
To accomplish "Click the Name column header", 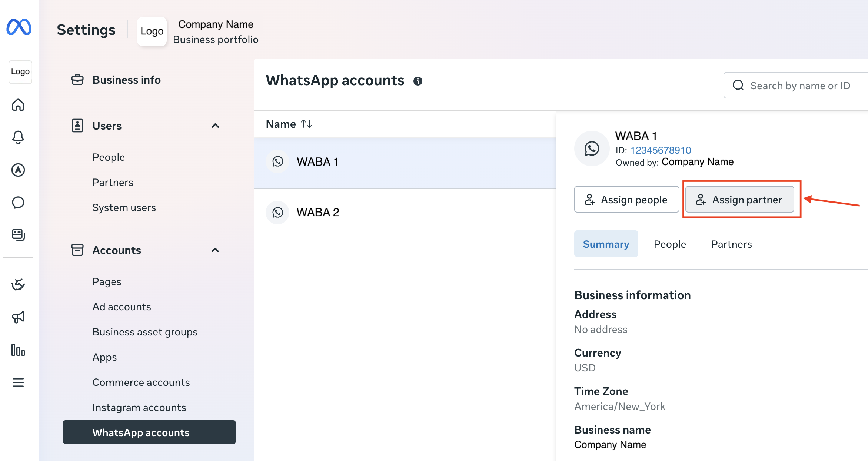I will pyautogui.click(x=281, y=124).
